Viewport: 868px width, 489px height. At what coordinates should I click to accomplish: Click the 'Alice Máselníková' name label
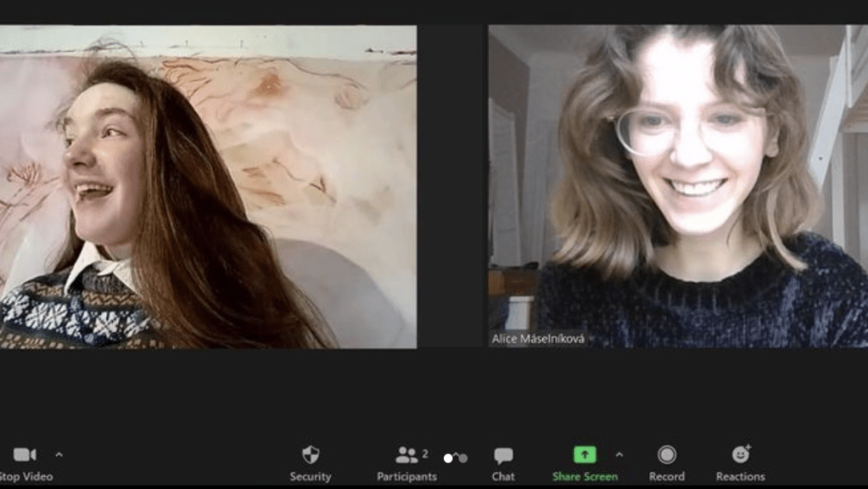tap(538, 339)
